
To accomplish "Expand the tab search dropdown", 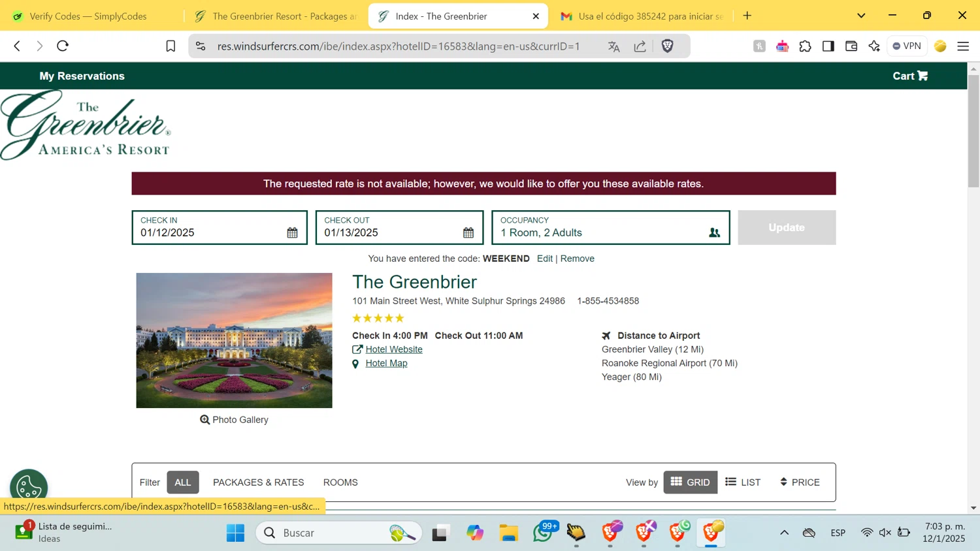I will [x=861, y=16].
